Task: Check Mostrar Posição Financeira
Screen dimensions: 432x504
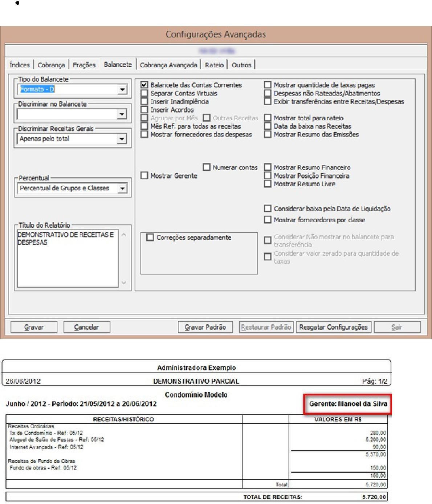Action: point(268,175)
